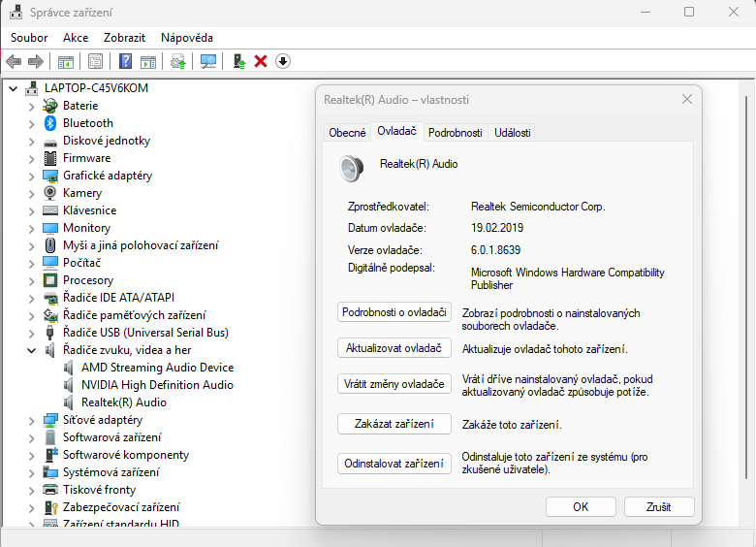Viewport: 756px width, 547px height.
Task: Click the Back arrow in the toolbar
Action: point(14,61)
